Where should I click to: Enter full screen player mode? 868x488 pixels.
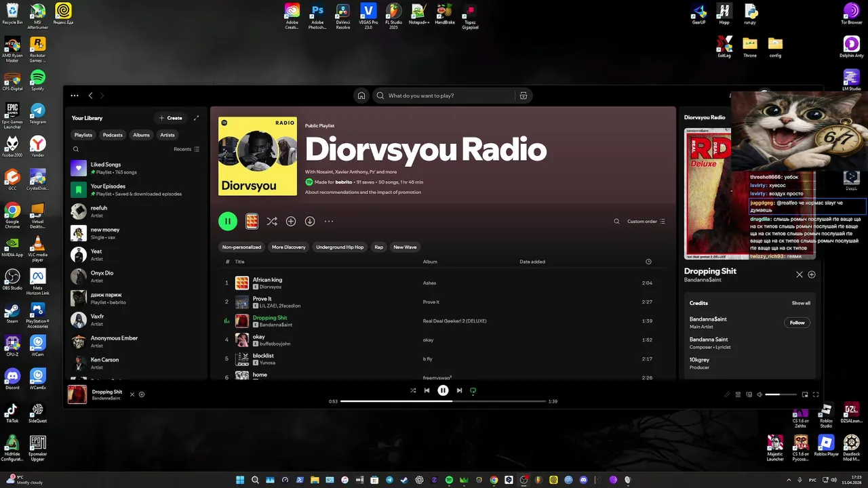(x=816, y=394)
